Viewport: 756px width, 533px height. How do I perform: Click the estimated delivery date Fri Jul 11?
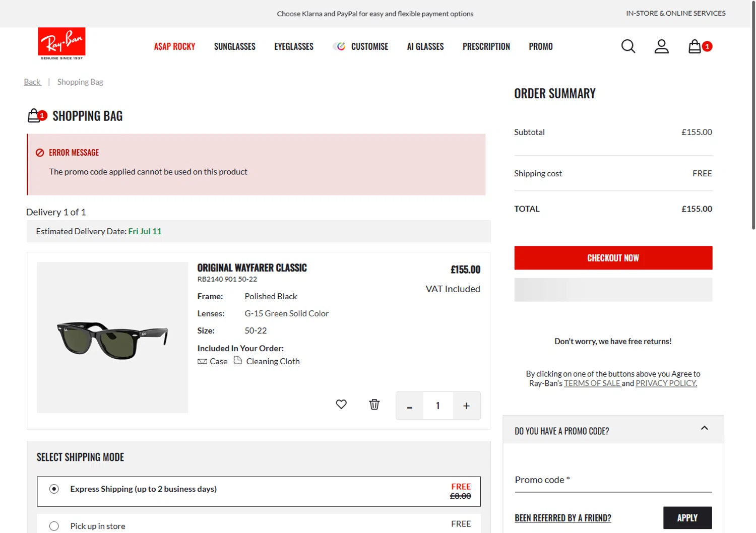coord(145,231)
